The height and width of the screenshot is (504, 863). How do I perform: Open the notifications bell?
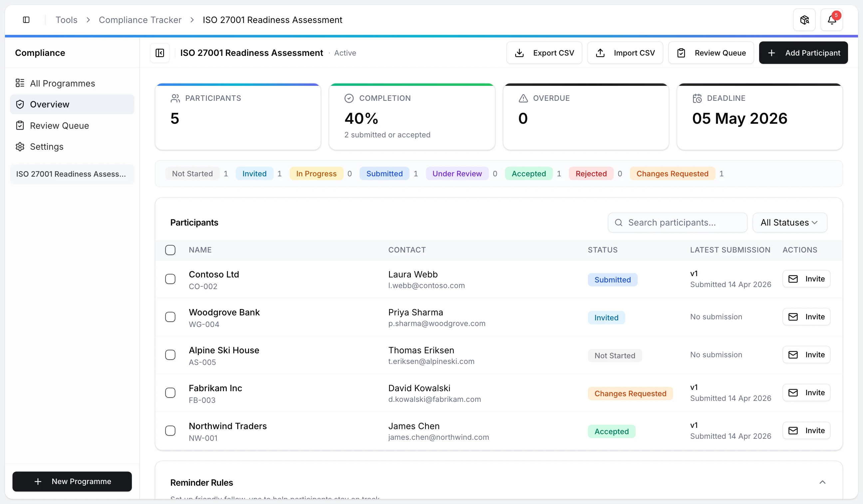(x=832, y=20)
